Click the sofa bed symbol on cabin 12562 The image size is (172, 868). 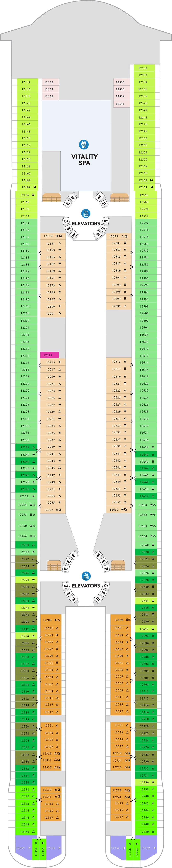point(152,180)
